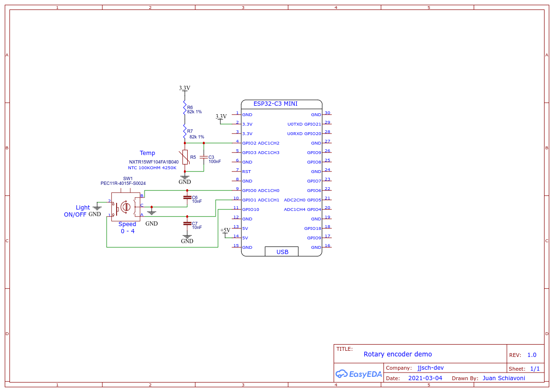Select the SW1 rotary encoder symbol
Image resolution: width=554 pixels, height=392 pixels.
pyautogui.click(x=126, y=207)
